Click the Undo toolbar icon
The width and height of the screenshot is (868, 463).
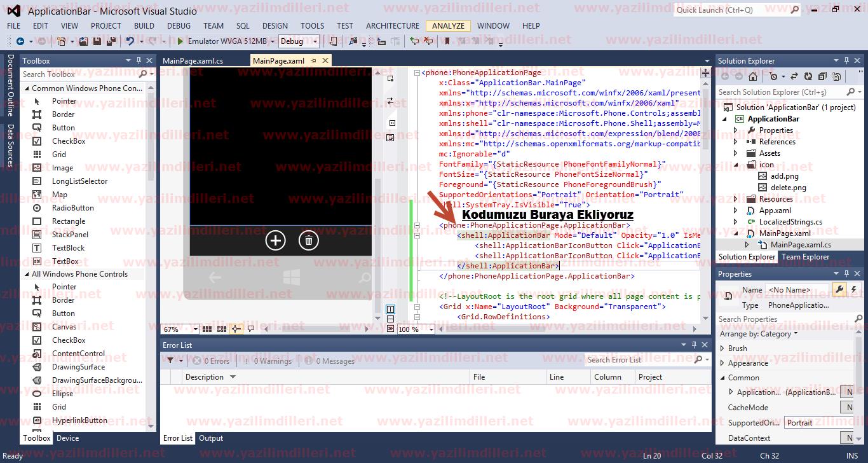pos(130,41)
